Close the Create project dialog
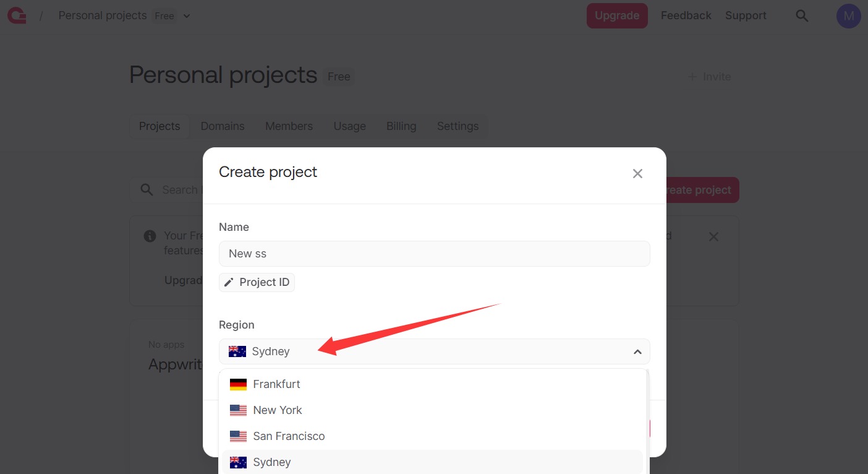 pyautogui.click(x=637, y=174)
